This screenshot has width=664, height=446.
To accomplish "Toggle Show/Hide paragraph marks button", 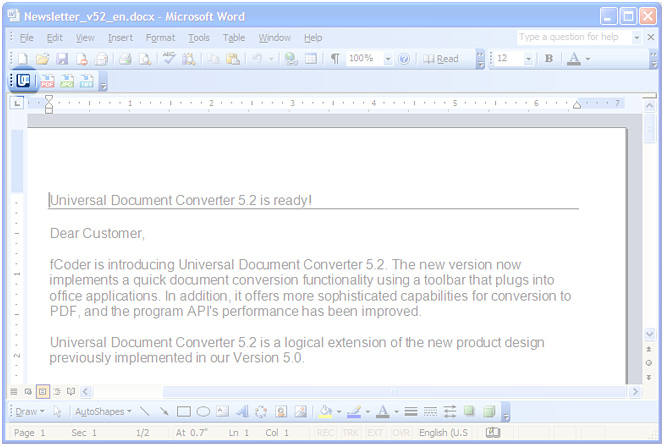I will coord(335,59).
